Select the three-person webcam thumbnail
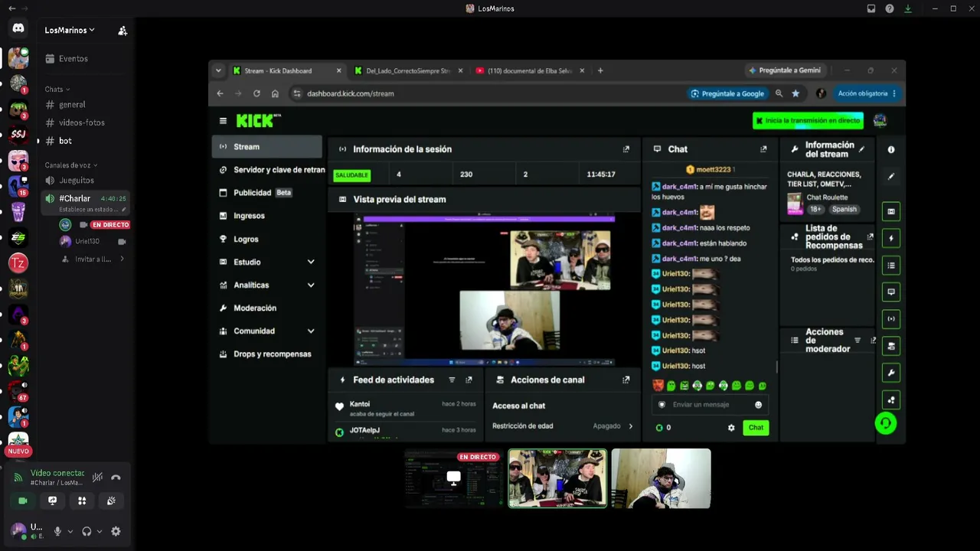Viewport: 980px width, 551px height. coord(557,478)
